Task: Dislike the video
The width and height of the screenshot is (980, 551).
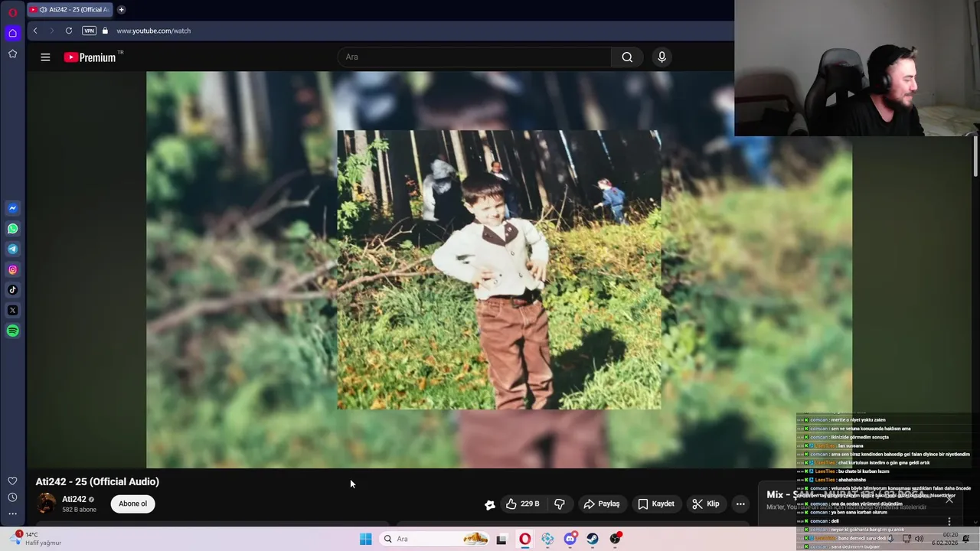Action: (560, 504)
